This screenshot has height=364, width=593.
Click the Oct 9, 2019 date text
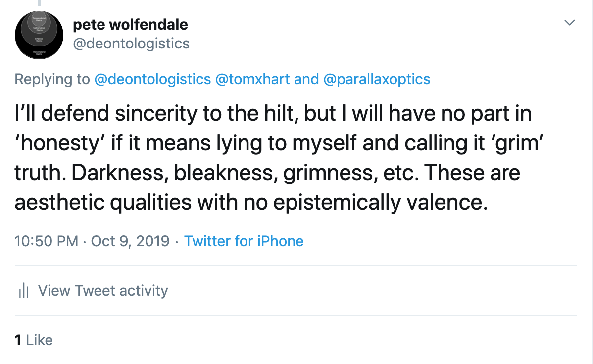pos(130,241)
